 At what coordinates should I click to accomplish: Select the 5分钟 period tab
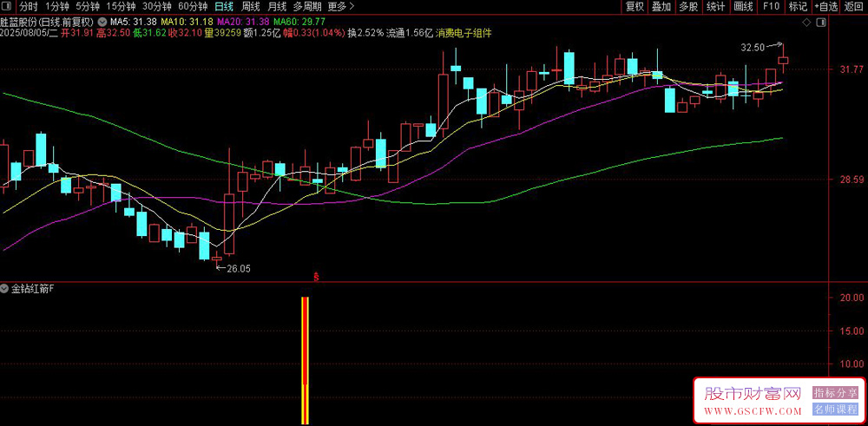coord(88,7)
